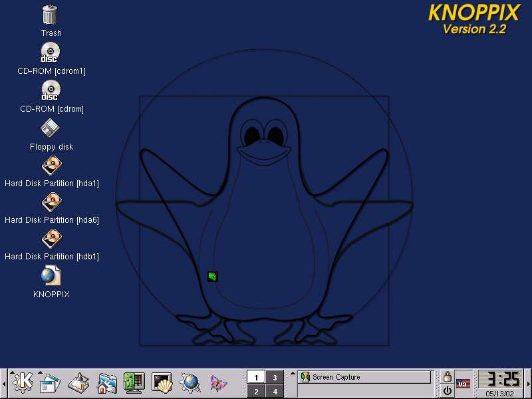Image resolution: width=532 pixels, height=399 pixels.
Task: Launch the butterfly panel icon
Action: (x=218, y=384)
